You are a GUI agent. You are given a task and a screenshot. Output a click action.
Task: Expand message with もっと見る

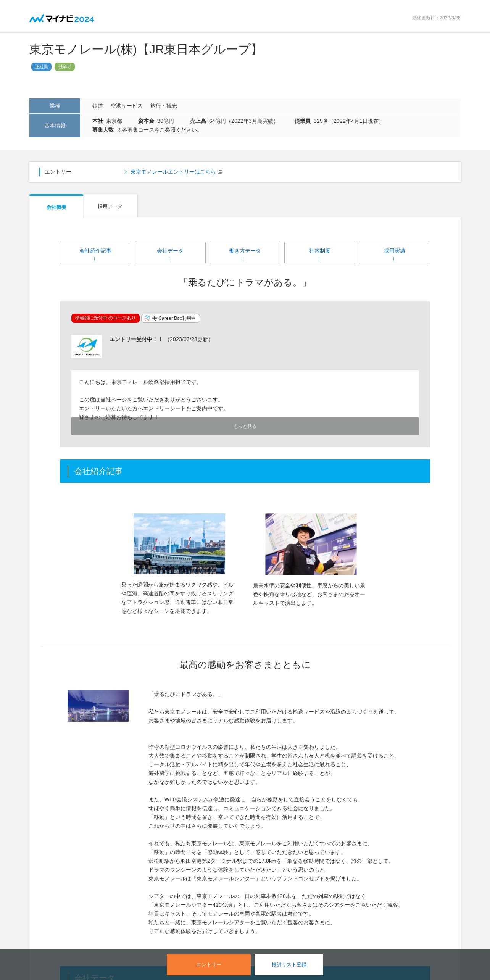245,426
